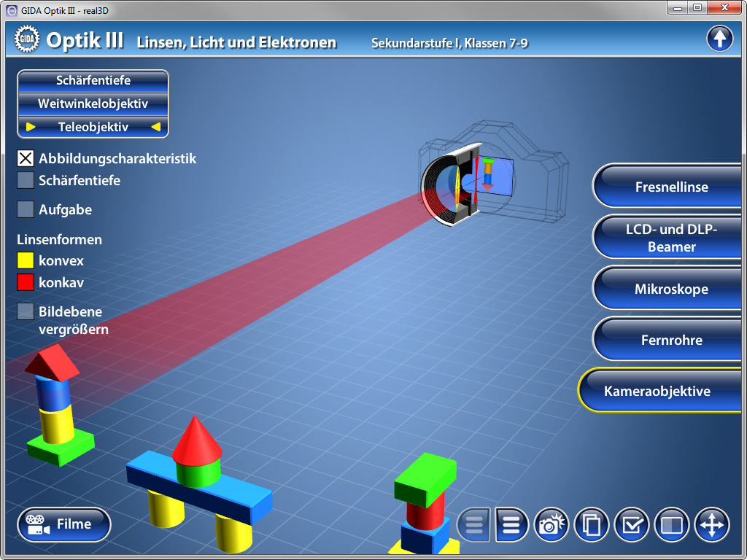This screenshot has width=747, height=560.
Task: Switch to the top Schärfentiefe tab
Action: click(93, 80)
